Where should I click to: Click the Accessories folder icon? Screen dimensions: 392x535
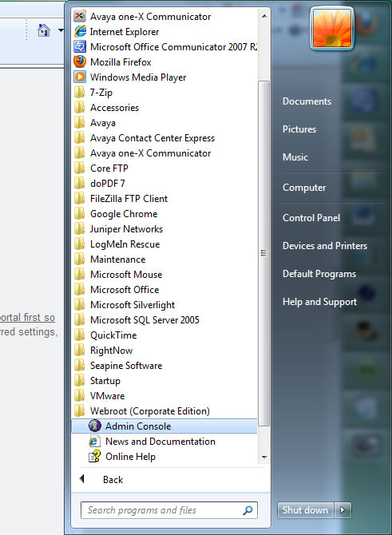(80, 108)
